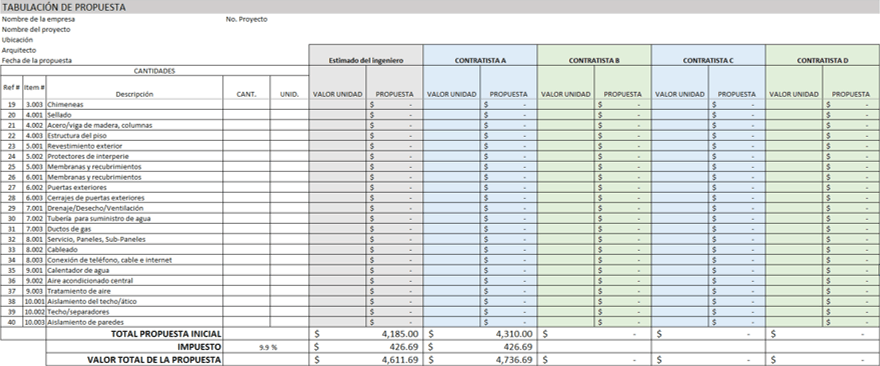Screen dimensions: 880x366
Task: Select 'Aire acondicionado central' cell
Action: [x=134, y=281]
